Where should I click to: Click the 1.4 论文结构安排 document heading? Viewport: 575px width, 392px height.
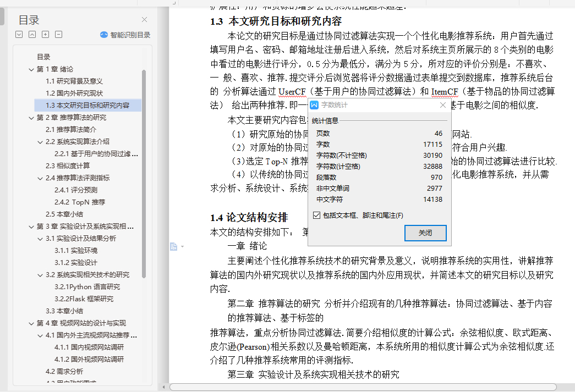coord(249,218)
